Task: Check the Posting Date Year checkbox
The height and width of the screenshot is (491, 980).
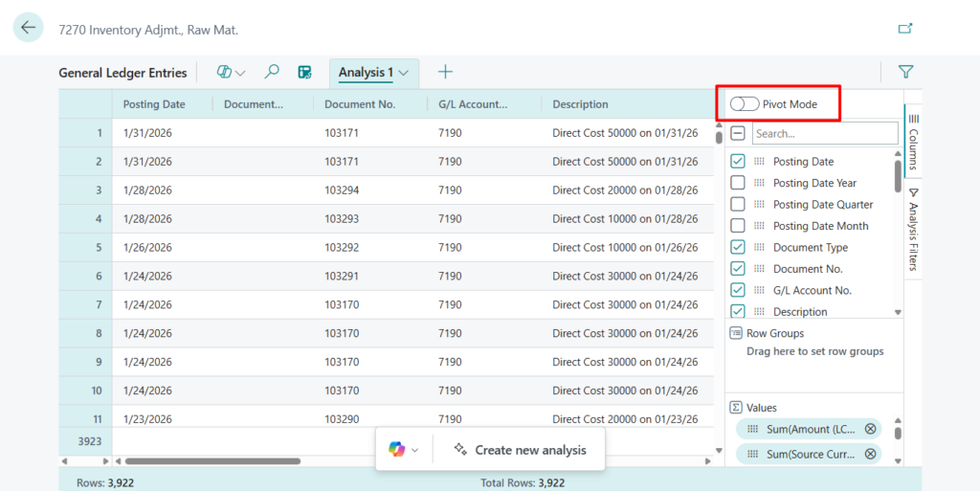Action: coord(738,183)
